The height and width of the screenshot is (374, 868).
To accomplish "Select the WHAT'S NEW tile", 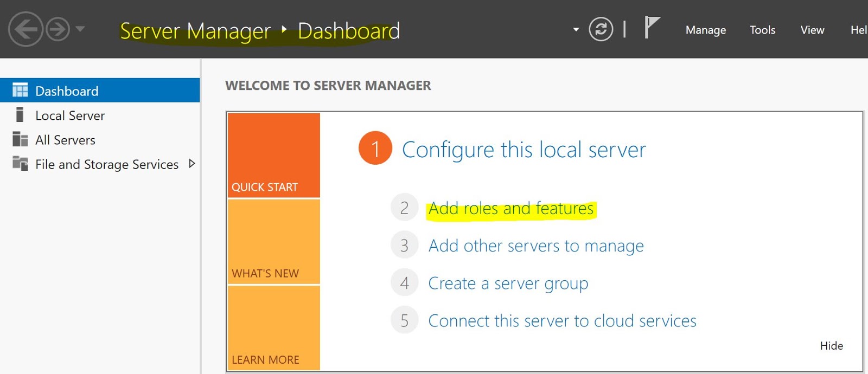I will (x=274, y=241).
